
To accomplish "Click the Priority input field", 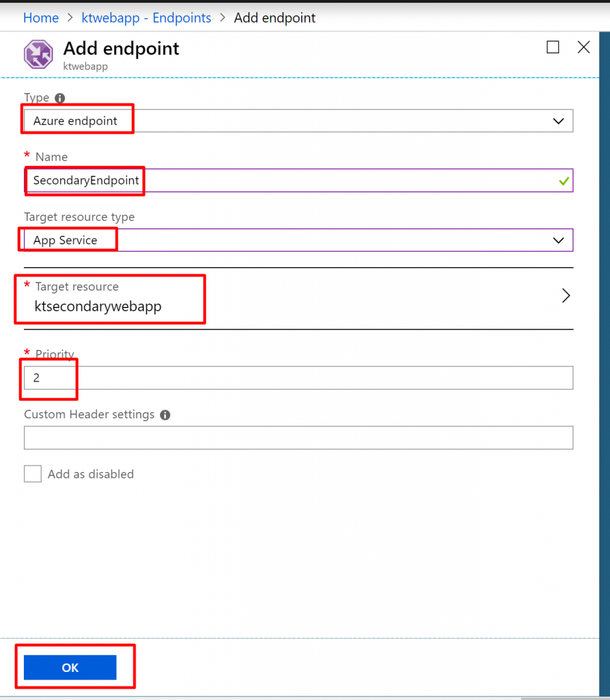I will pyautogui.click(x=299, y=377).
